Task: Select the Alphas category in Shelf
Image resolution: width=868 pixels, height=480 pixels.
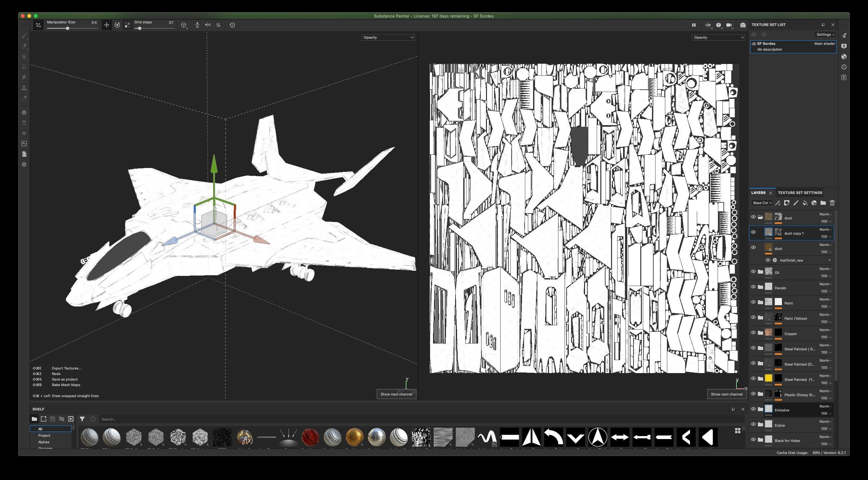Action: coord(44,442)
